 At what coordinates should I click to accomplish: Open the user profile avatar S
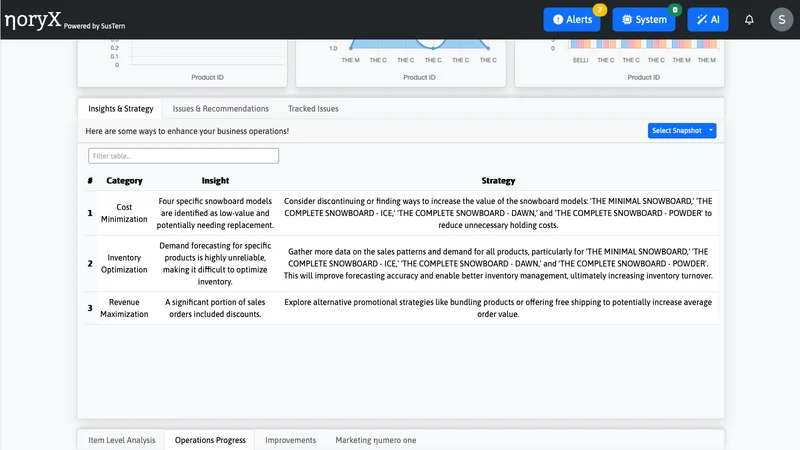(782, 19)
